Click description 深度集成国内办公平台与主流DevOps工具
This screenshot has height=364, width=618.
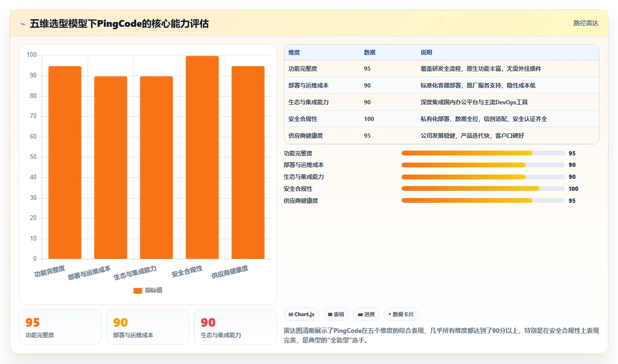(x=474, y=102)
